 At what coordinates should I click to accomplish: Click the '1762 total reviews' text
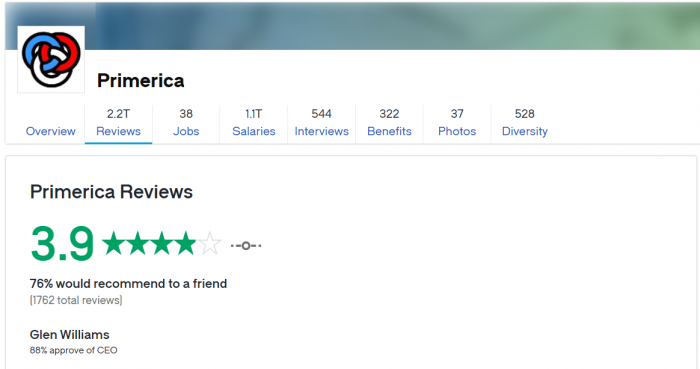tap(76, 300)
